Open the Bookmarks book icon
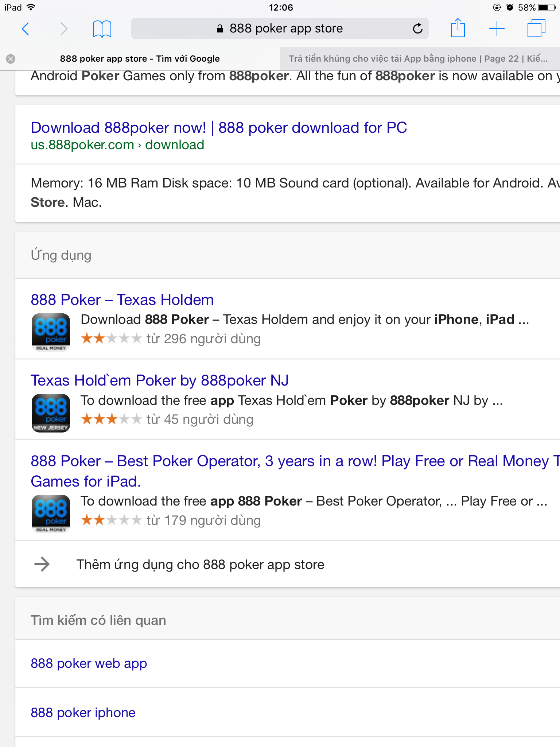 click(102, 28)
